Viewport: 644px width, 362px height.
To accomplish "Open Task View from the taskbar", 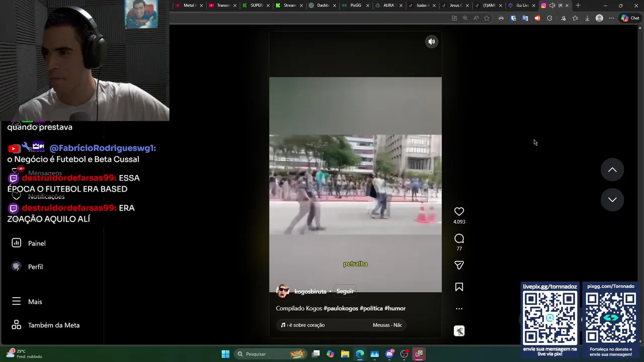I will [316, 354].
